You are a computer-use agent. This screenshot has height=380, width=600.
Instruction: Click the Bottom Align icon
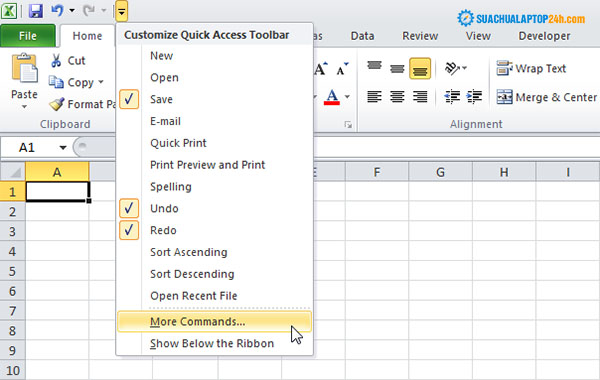[420, 69]
